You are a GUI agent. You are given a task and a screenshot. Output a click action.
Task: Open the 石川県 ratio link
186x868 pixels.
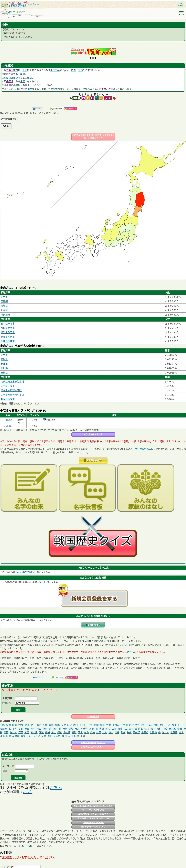click(4, 368)
